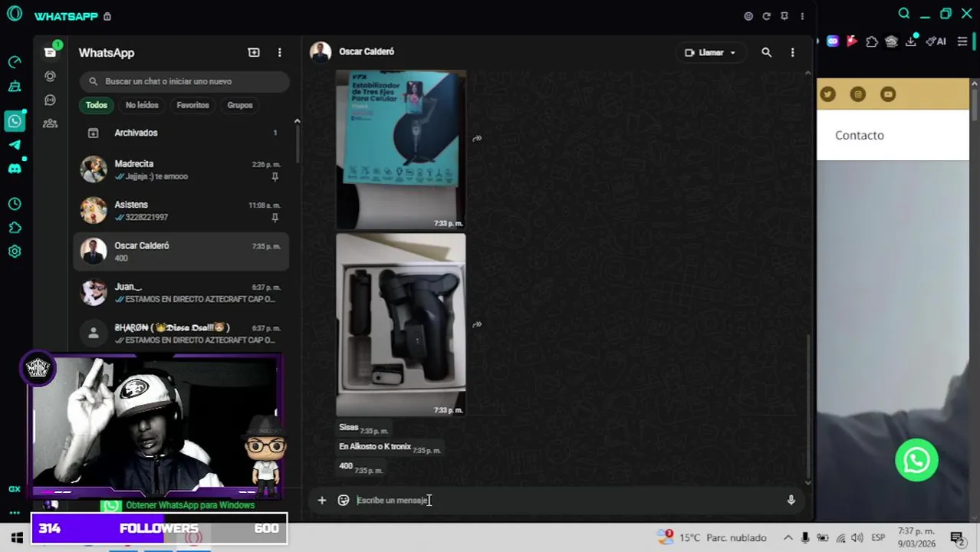
Task: Open History clock icon in sidebar
Action: [x=15, y=204]
